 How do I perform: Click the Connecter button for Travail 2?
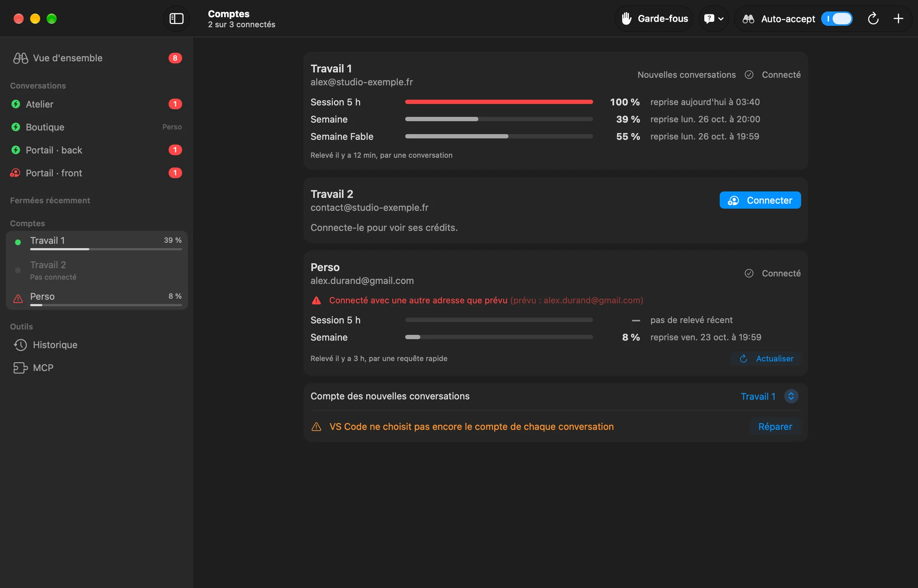click(x=760, y=200)
